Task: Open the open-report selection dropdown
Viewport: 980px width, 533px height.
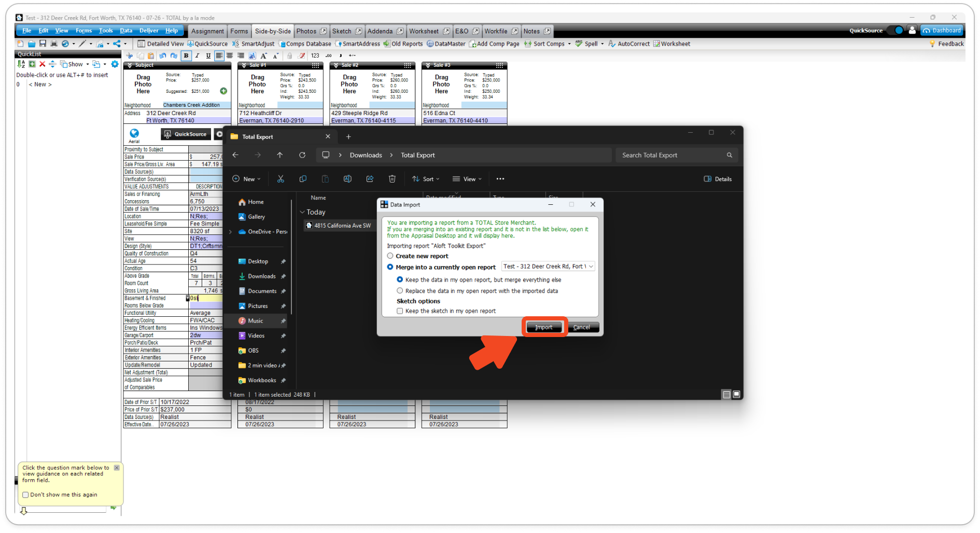Action: [549, 266]
